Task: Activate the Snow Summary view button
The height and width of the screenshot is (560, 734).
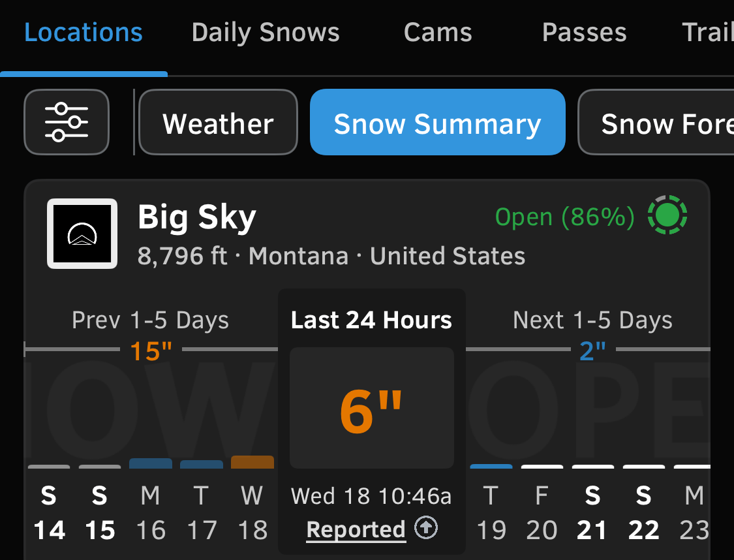Action: [x=437, y=123]
